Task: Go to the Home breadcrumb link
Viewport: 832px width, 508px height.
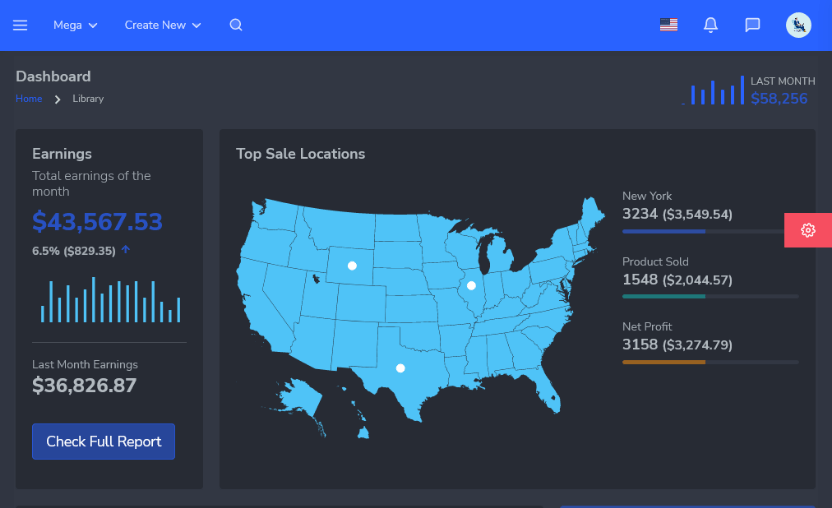Action: 29,99
